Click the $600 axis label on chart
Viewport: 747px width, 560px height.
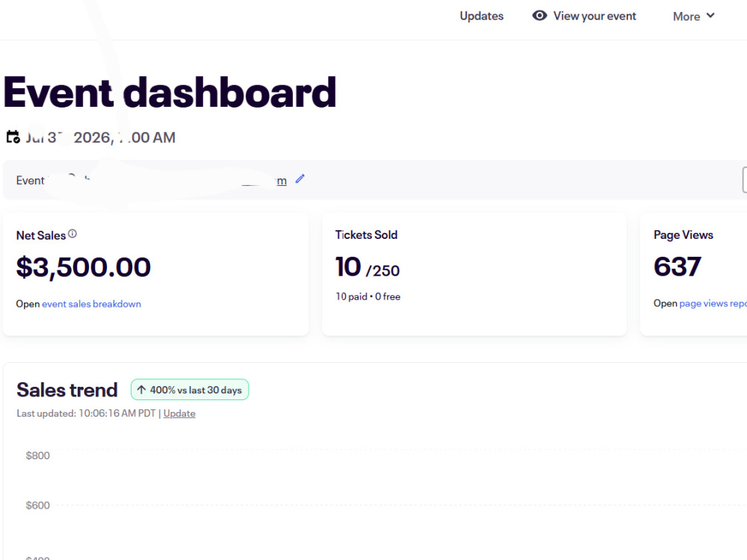coord(37,505)
